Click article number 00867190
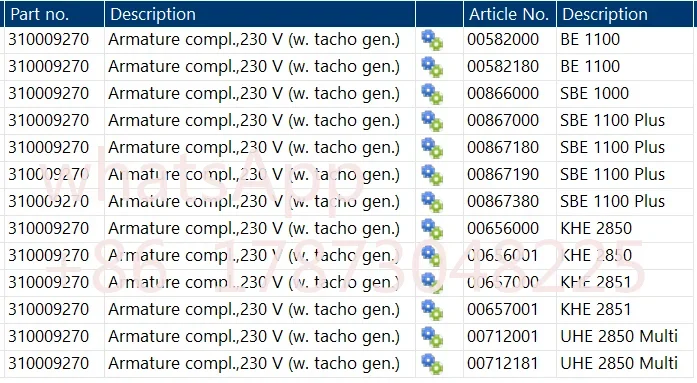This screenshot has width=697, height=383. click(503, 174)
